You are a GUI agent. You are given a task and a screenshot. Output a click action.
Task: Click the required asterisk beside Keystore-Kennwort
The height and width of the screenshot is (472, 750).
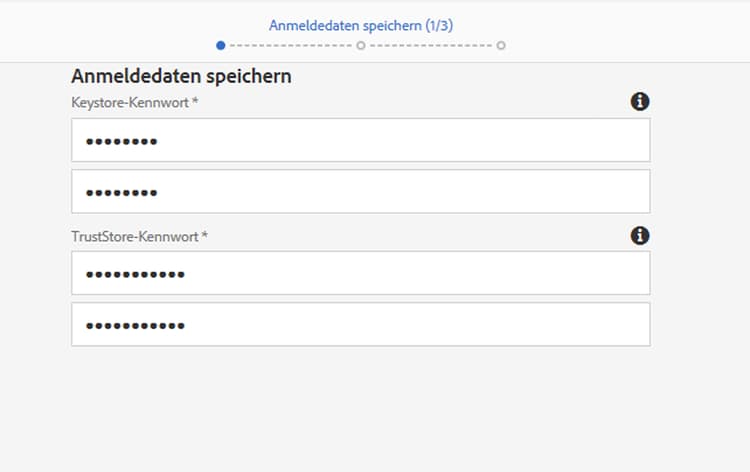tap(195, 102)
